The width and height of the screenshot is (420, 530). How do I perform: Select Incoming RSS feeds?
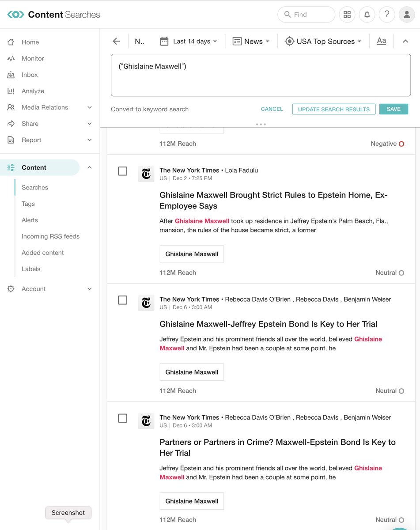tap(51, 236)
